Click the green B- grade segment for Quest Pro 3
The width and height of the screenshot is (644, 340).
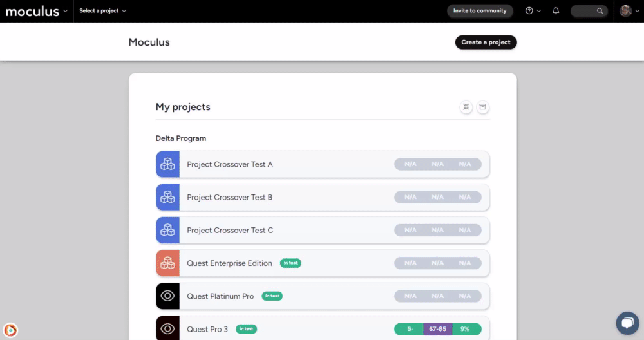point(409,329)
